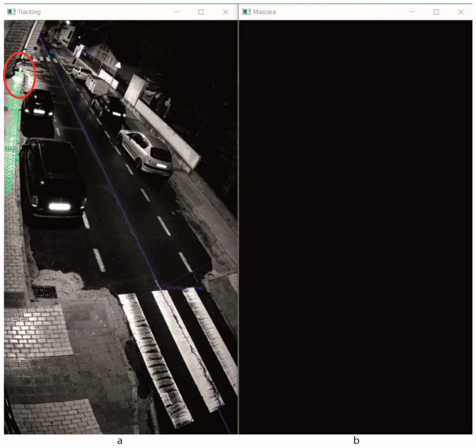The height and width of the screenshot is (448, 476).
Task: Click the figure label 'a' below Tracking
Action: [120, 441]
